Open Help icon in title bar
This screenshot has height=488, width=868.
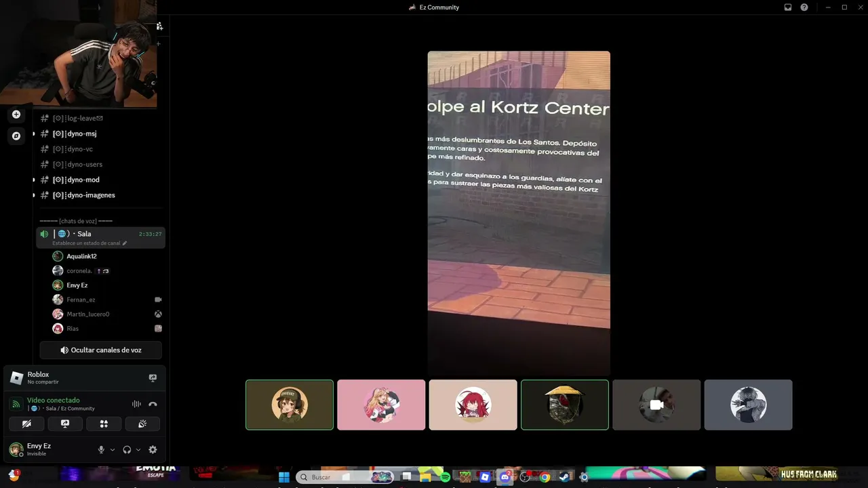(x=804, y=7)
